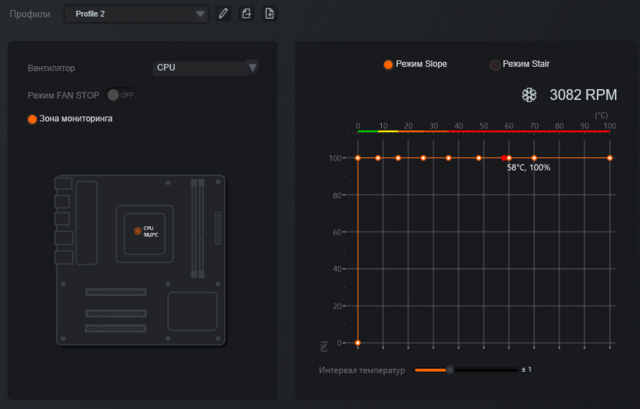Click the curve point at 0% fan speed
This screenshot has width=640, height=409.
tap(358, 342)
